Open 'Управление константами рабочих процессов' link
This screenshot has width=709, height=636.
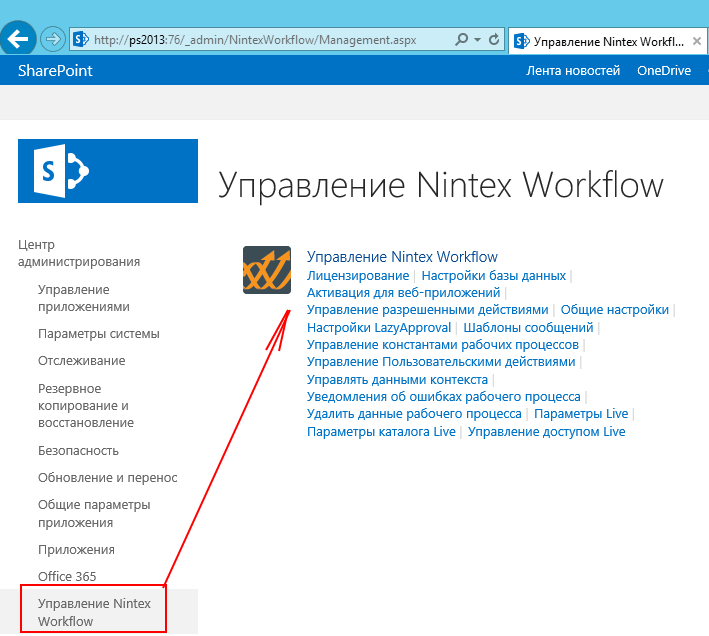point(443,345)
